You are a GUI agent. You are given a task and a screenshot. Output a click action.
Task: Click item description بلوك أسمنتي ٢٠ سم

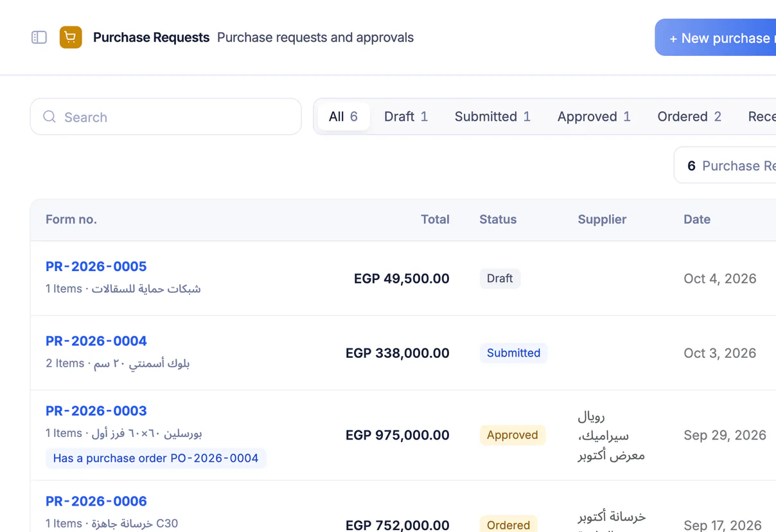tap(141, 364)
